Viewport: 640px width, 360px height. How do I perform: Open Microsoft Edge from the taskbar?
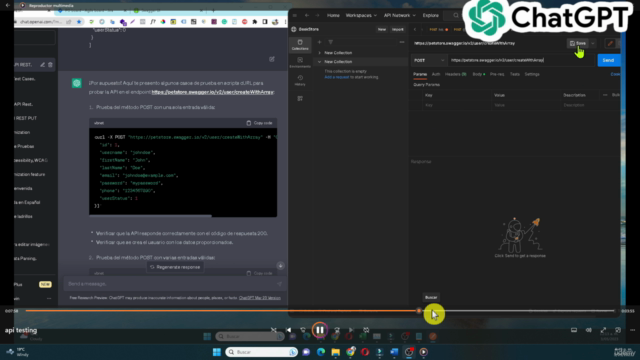click(x=321, y=352)
